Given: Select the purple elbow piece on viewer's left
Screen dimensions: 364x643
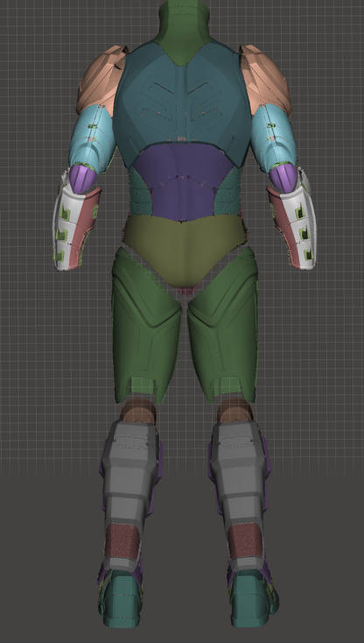Looking at the screenshot, I should coord(82,178).
